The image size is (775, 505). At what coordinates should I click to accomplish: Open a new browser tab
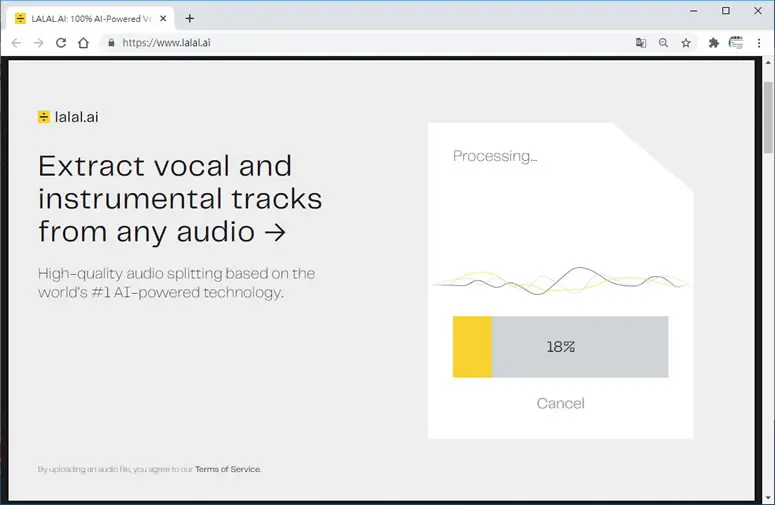[190, 19]
